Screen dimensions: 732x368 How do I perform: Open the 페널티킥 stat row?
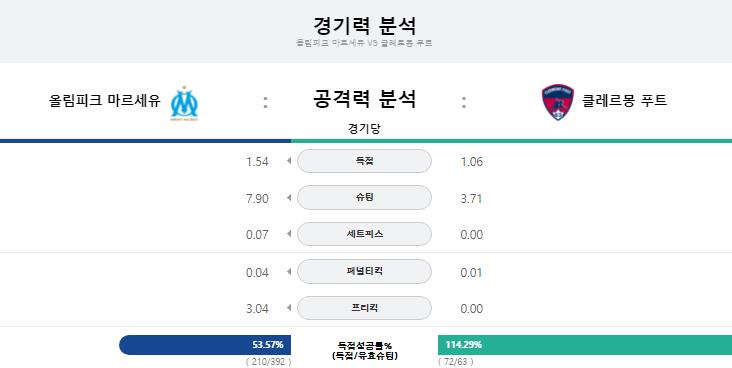364,271
